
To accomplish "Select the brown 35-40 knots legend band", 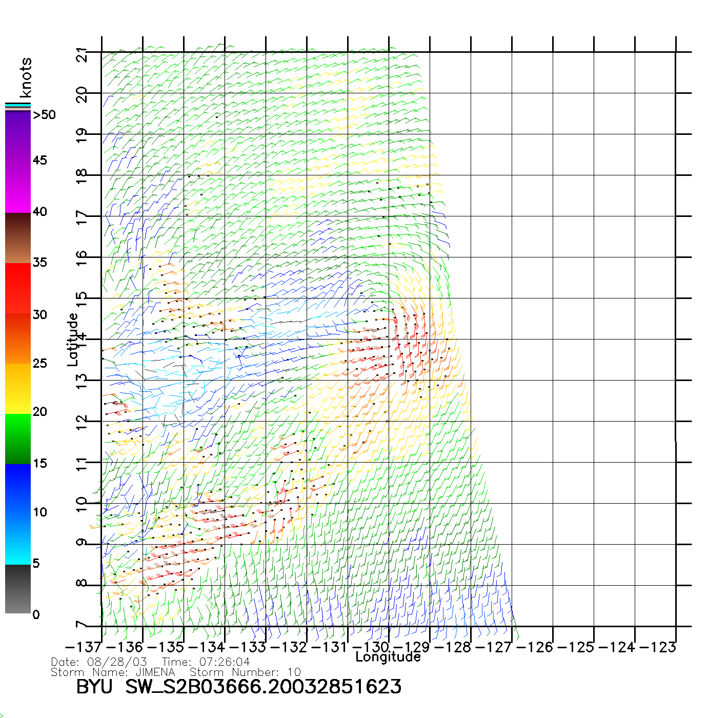I will point(18,238).
